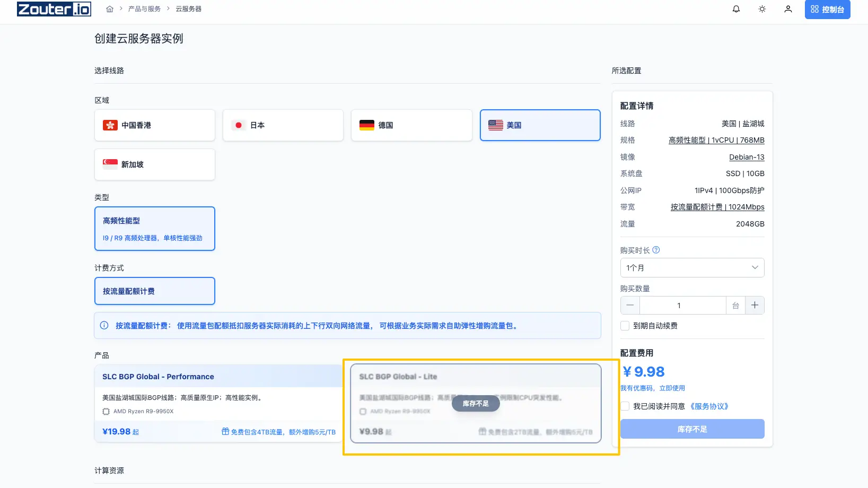Enable 到期自动续费 auto-renew checkbox
This screenshot has width=868, height=488.
625,326
